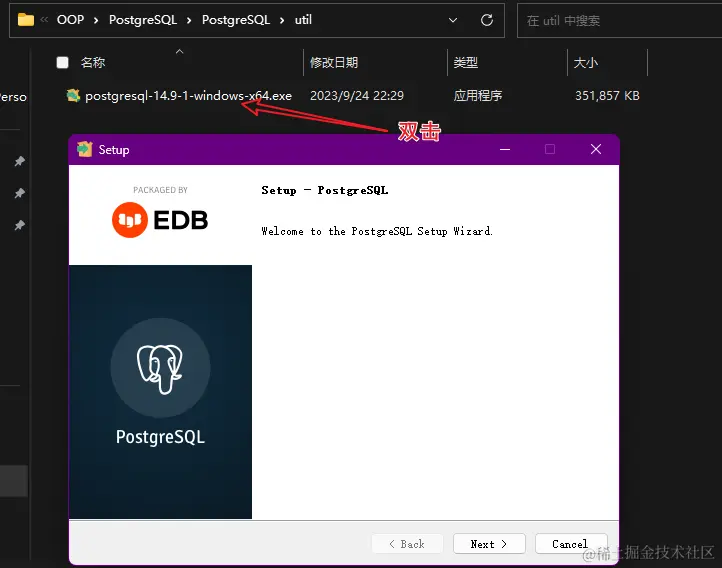Click util in the breadcrumb path
This screenshot has width=722, height=568.
point(303,20)
